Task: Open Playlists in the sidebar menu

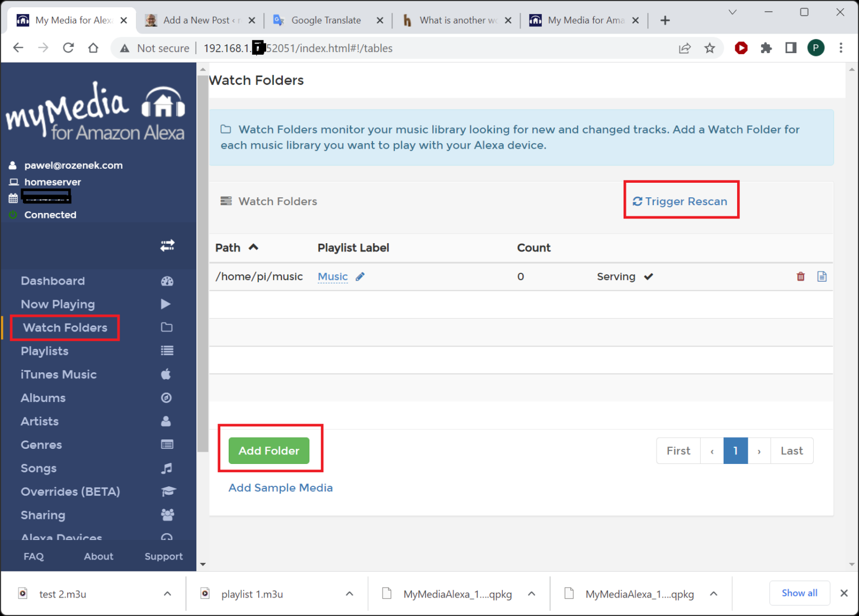Action: 45,351
